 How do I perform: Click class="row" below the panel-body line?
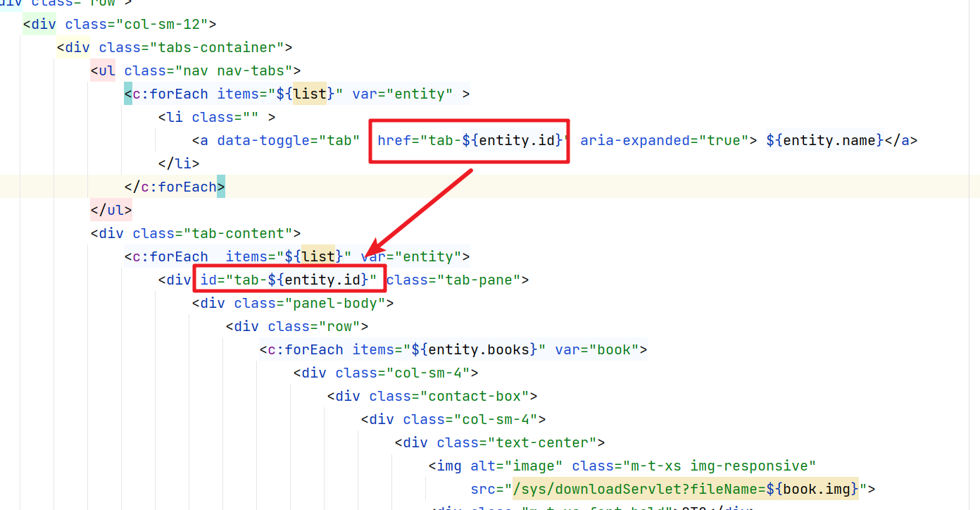[314, 327]
